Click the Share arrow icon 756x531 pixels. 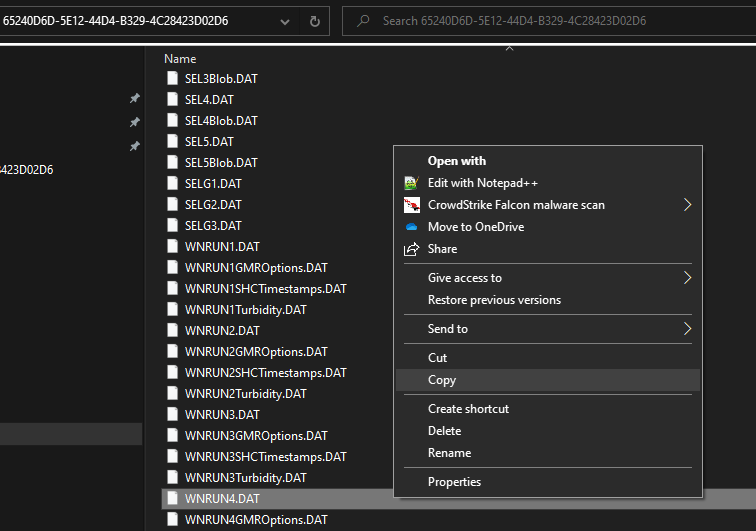tap(411, 249)
